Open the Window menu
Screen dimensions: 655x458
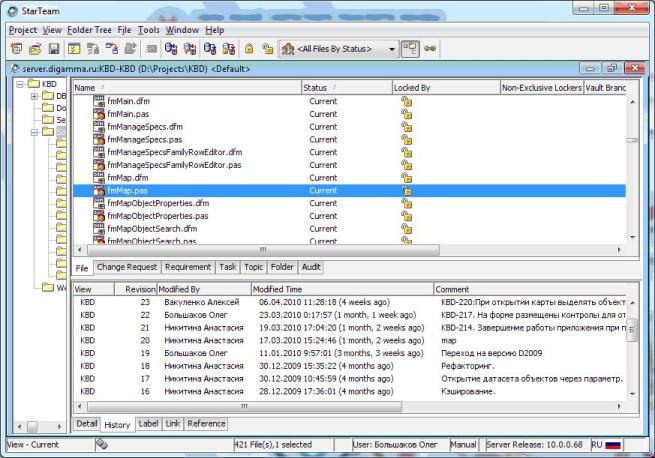(182, 30)
